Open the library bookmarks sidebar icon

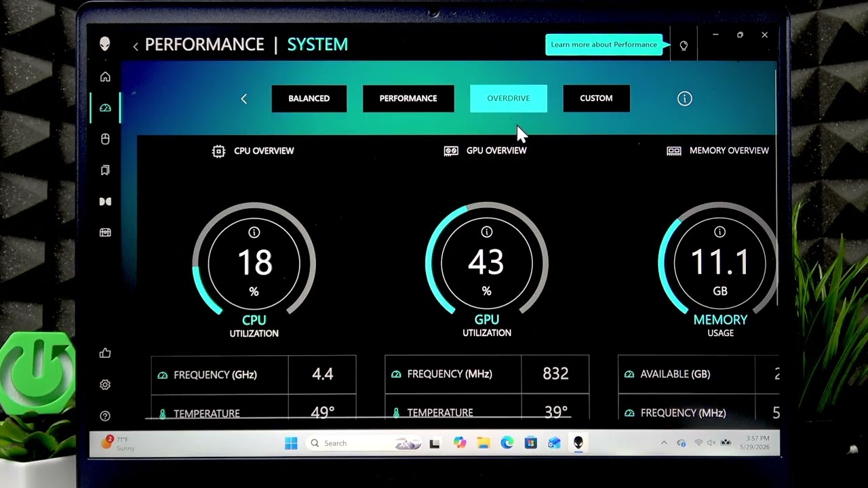105,170
